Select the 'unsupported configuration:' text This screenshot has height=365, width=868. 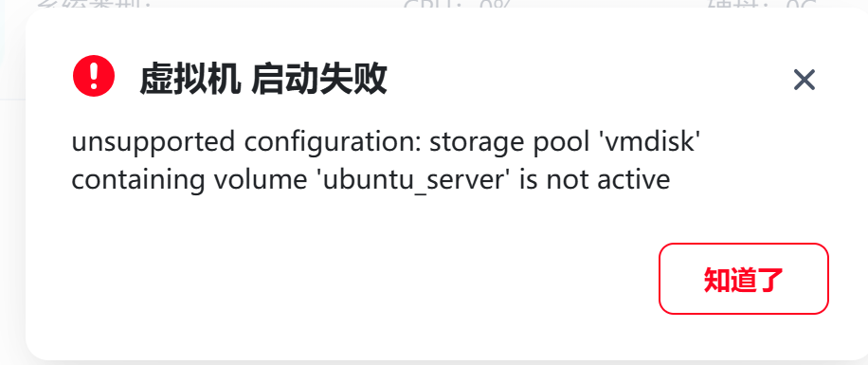[247, 142]
